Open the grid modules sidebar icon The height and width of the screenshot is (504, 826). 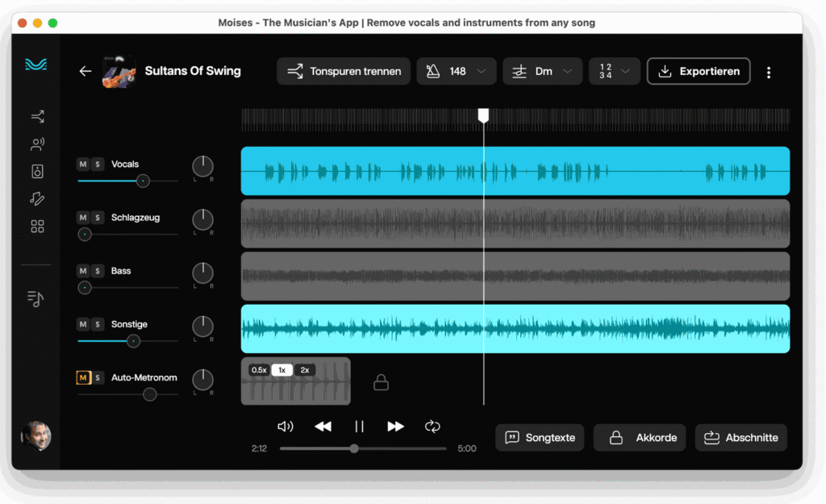coord(37,227)
